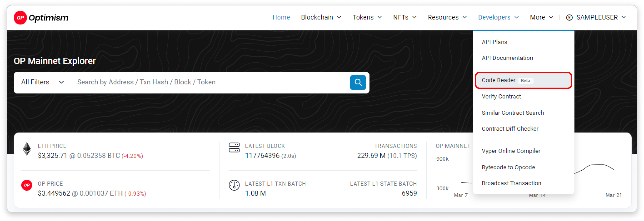Image resolution: width=644 pixels, height=221 pixels.
Task: Click latest L1 state batch 6959
Action: (x=409, y=194)
